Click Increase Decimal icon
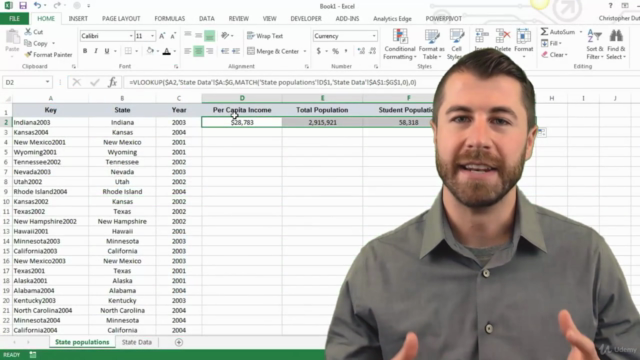The image size is (640, 360). [x=361, y=51]
